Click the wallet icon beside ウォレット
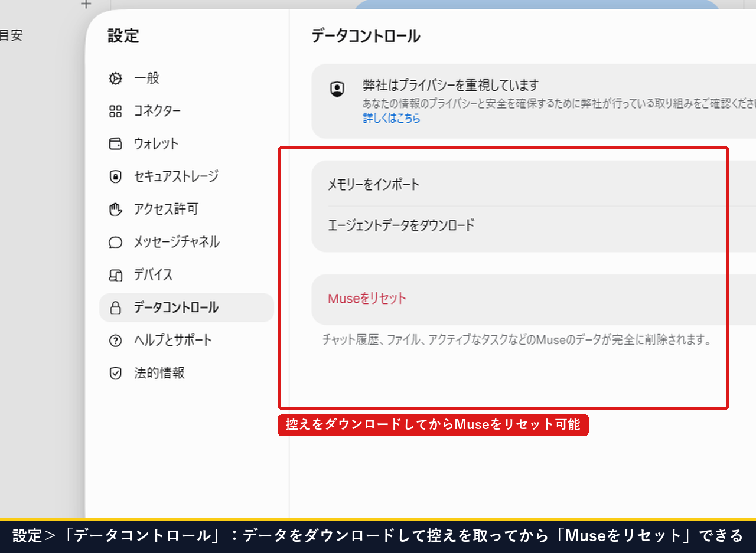This screenshot has width=756, height=553. point(116,144)
